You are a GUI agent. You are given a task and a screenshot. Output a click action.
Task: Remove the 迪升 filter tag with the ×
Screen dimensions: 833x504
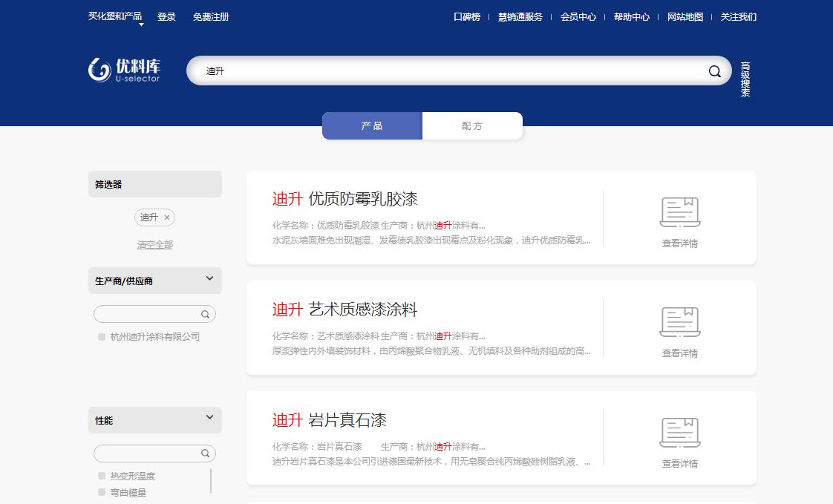[167, 217]
